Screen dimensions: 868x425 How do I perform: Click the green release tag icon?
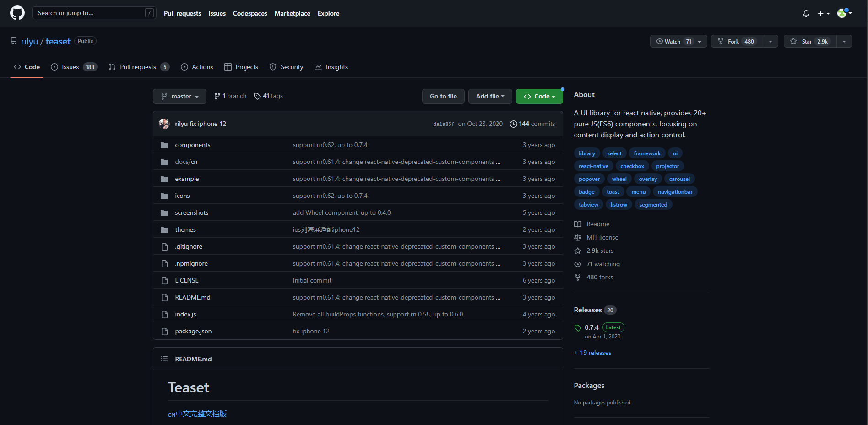click(x=578, y=328)
